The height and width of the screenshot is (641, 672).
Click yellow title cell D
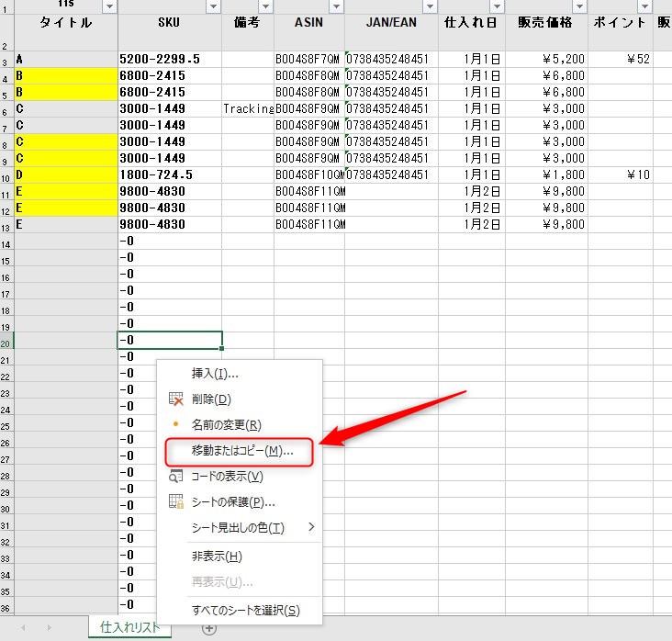(x=66, y=174)
